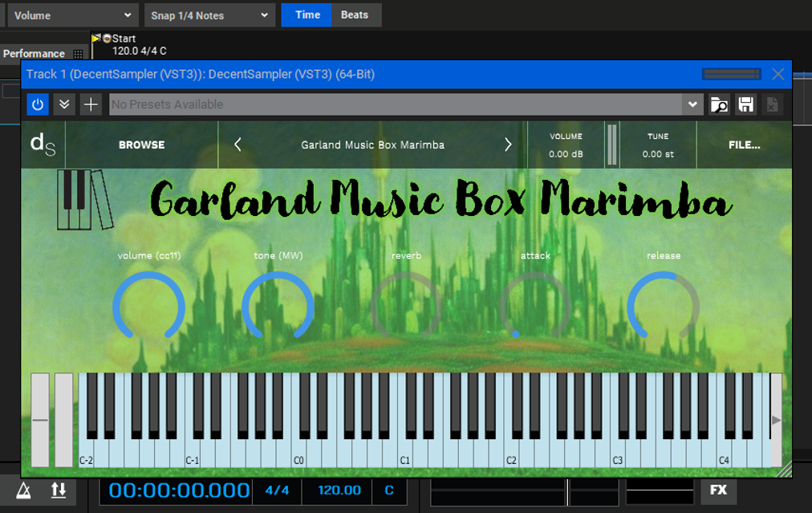812x513 pixels.
Task: Open the Snap 1/4 Notes dropdown
Action: coord(209,15)
